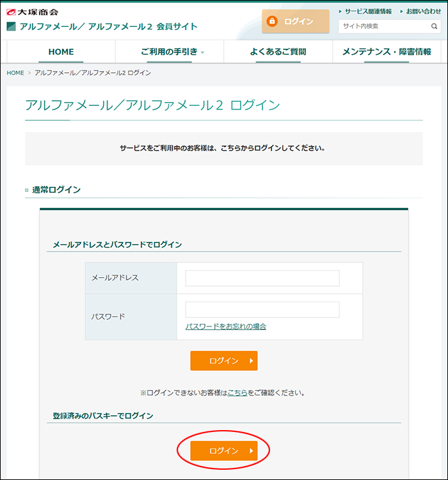Open the お問い合わせ link
The height and width of the screenshot is (480, 448).
click(x=423, y=12)
